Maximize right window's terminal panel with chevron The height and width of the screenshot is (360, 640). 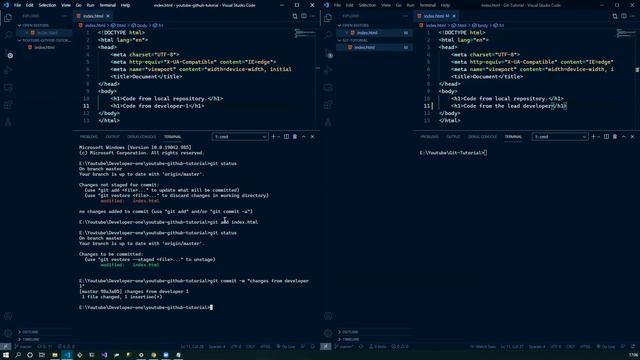(x=624, y=137)
